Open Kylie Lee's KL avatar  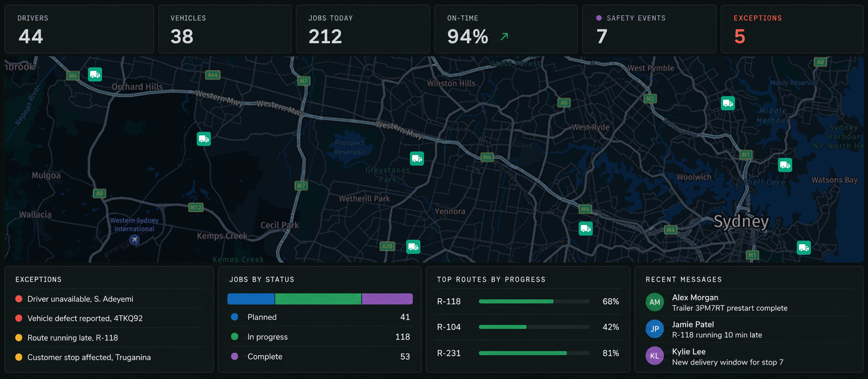pyautogui.click(x=655, y=356)
